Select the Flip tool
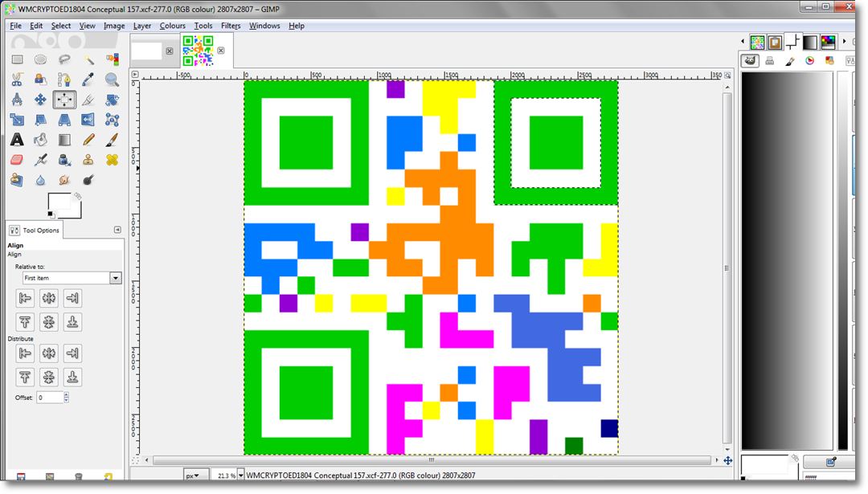Screen dimensions: 868x494 click(88, 120)
